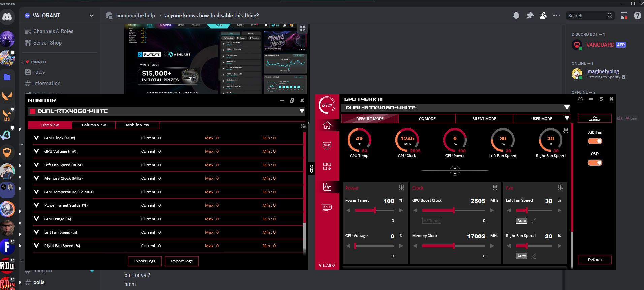Select DEFAULT MODE

(370, 119)
